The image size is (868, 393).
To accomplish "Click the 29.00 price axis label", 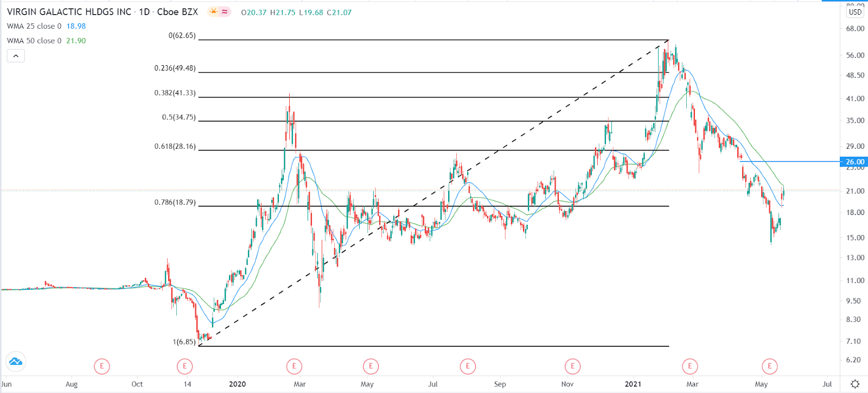I will point(855,147).
